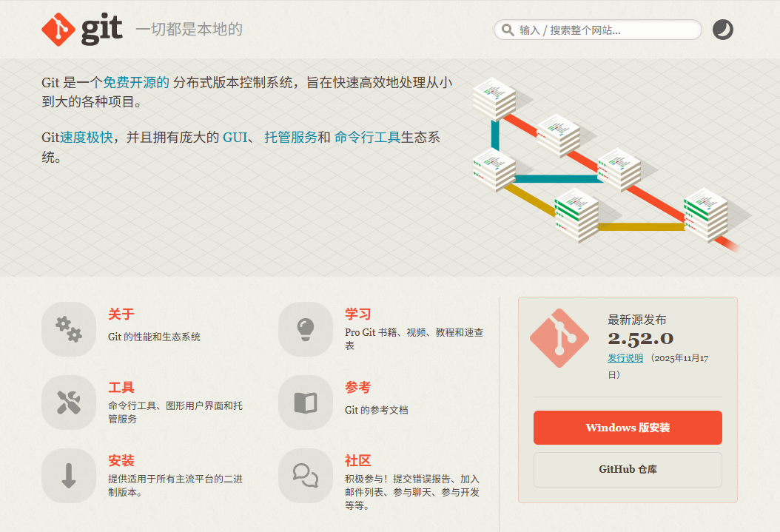Click the wrench and screwdriver 工具 icon
The height and width of the screenshot is (532, 780).
(x=69, y=403)
